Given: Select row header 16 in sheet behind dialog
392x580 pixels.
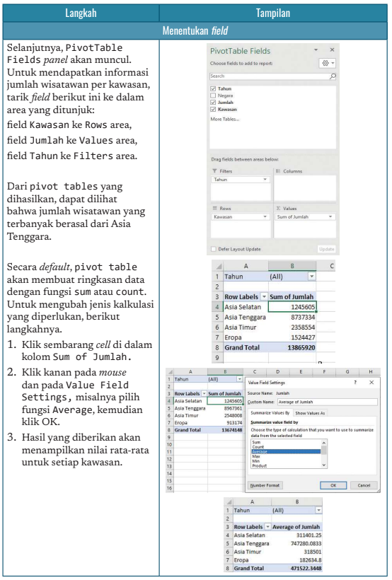Looking at the screenshot, I should (170, 488).
